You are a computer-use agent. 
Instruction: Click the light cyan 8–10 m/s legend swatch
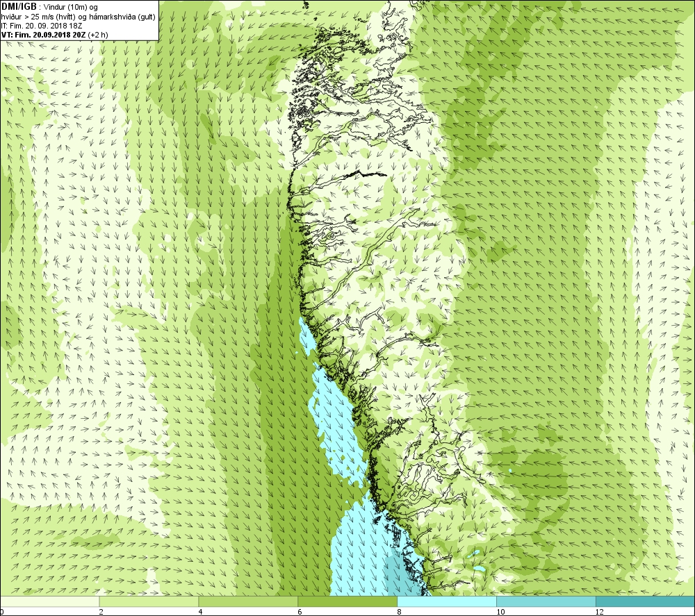coord(447,601)
